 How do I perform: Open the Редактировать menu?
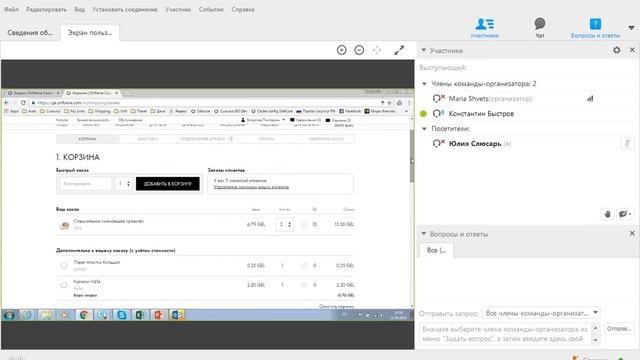(46, 9)
